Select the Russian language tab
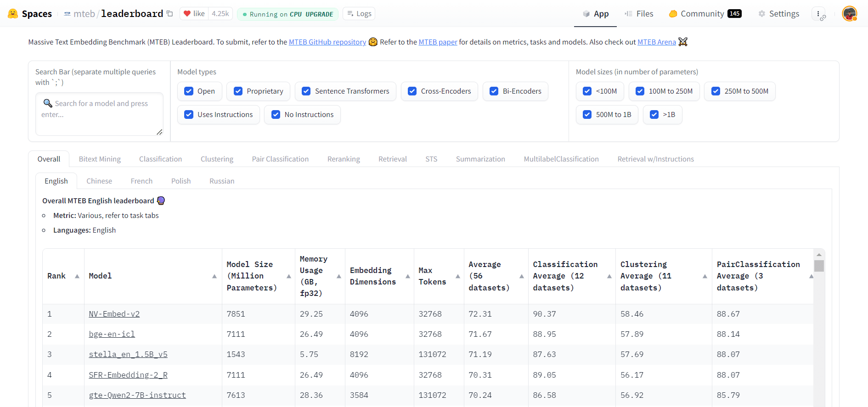This screenshot has width=868, height=407. [222, 181]
